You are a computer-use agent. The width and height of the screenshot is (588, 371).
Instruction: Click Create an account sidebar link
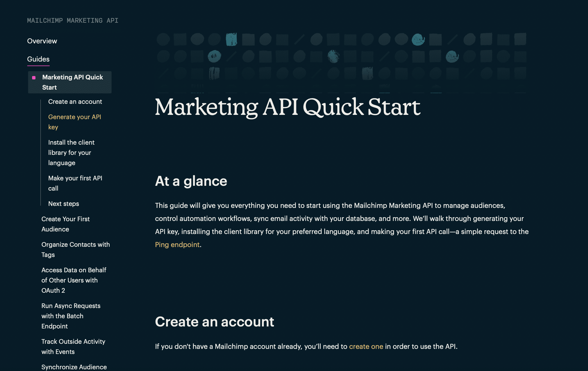(x=75, y=101)
